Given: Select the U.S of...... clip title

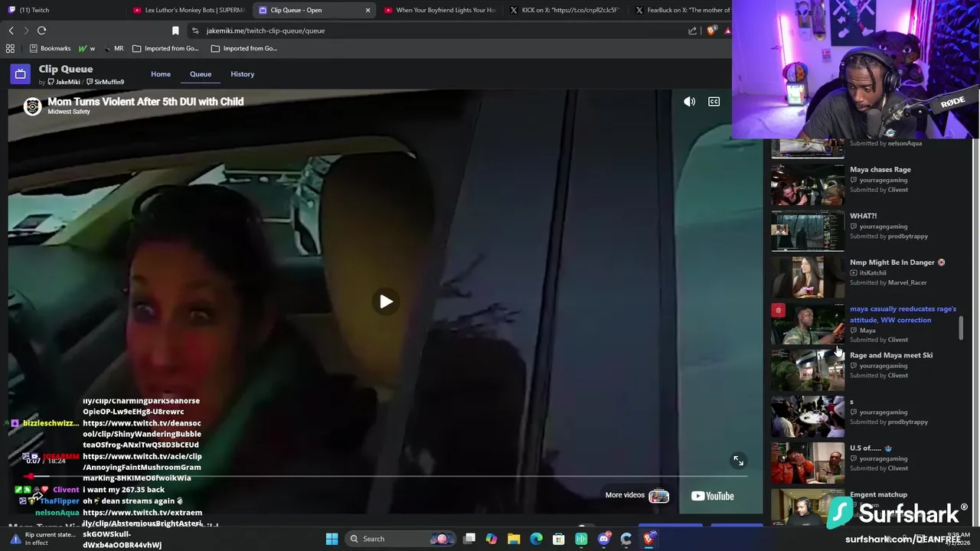Looking at the screenshot, I should [871, 448].
